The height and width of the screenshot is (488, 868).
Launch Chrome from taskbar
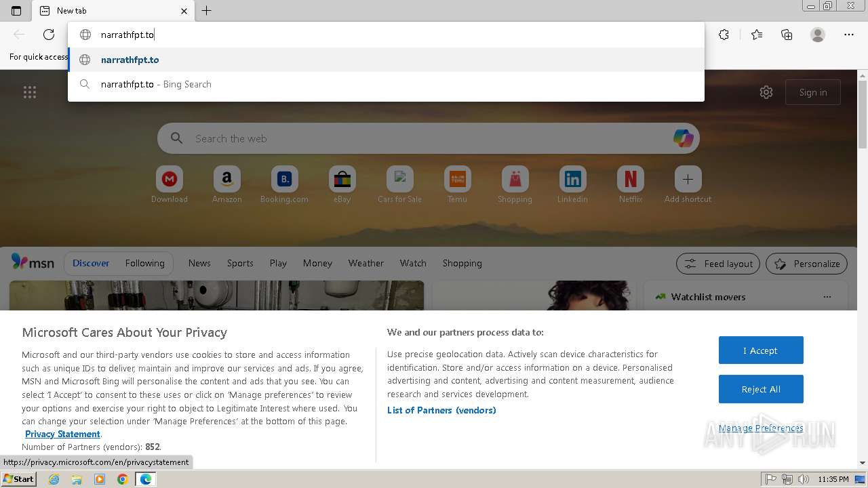pyautogui.click(x=123, y=479)
